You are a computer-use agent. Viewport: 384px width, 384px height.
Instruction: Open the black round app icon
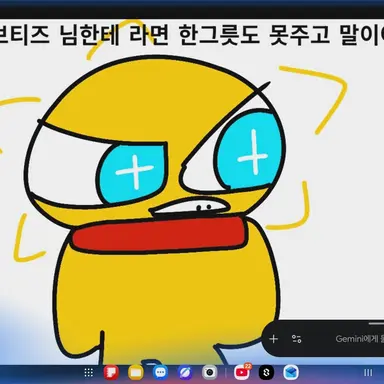(x=266, y=372)
